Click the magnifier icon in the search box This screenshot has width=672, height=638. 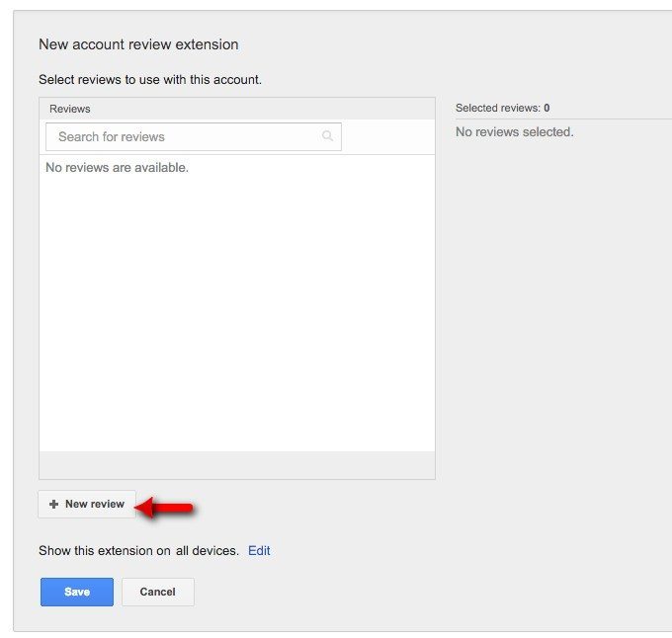pyautogui.click(x=327, y=136)
